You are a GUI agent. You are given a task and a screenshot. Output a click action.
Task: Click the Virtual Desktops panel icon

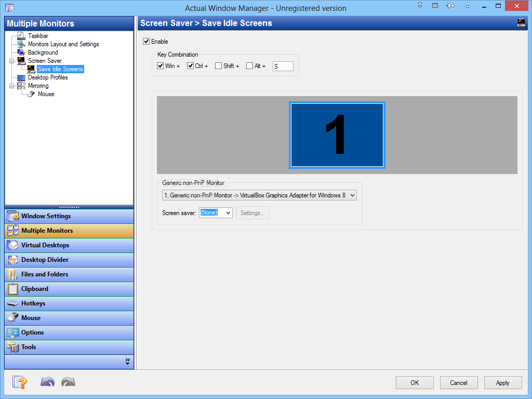[13, 245]
